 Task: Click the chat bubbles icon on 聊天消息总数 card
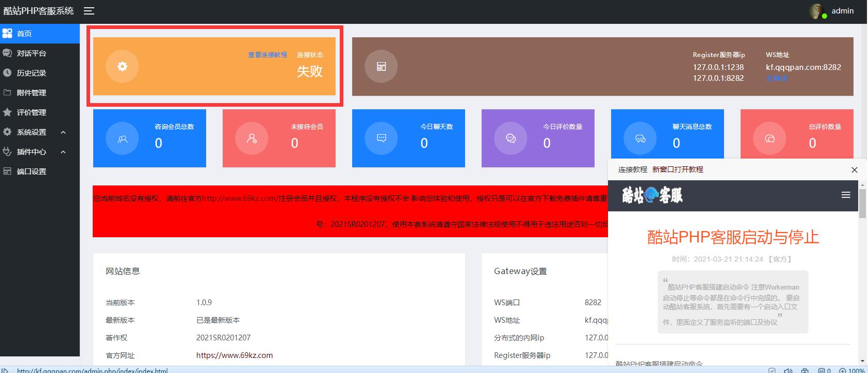(640, 138)
